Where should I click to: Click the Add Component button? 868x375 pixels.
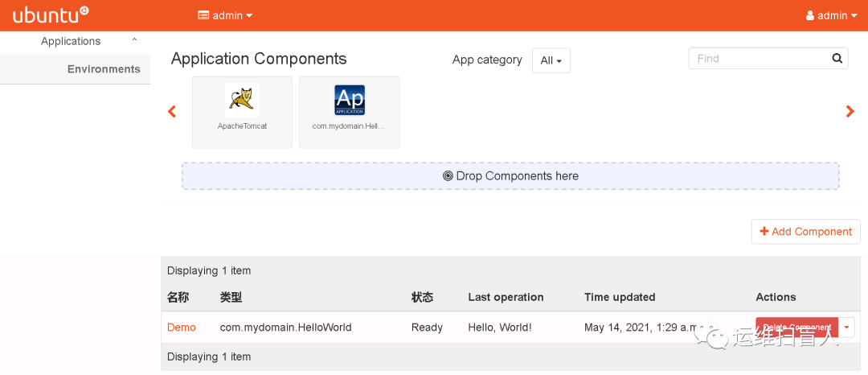click(x=805, y=232)
